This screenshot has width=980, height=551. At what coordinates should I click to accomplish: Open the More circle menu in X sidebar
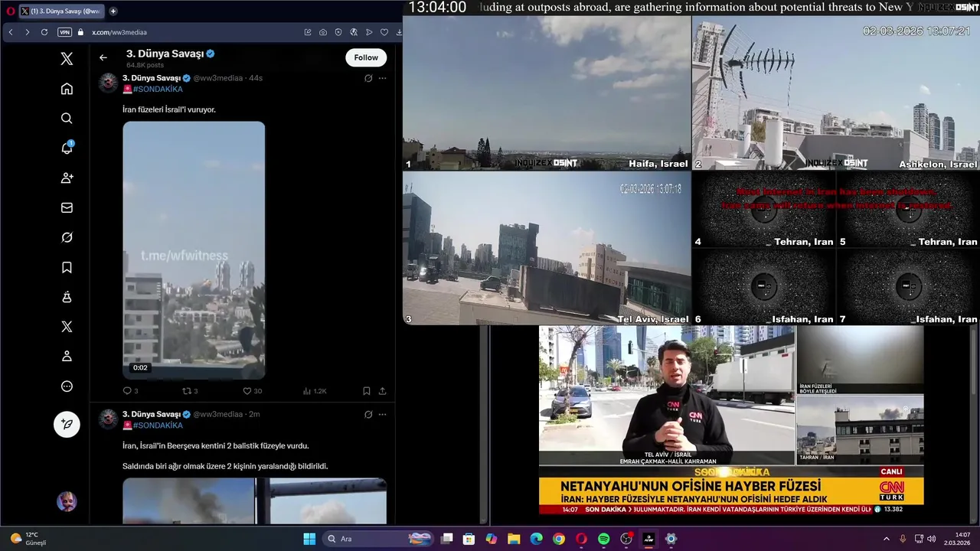(67, 386)
